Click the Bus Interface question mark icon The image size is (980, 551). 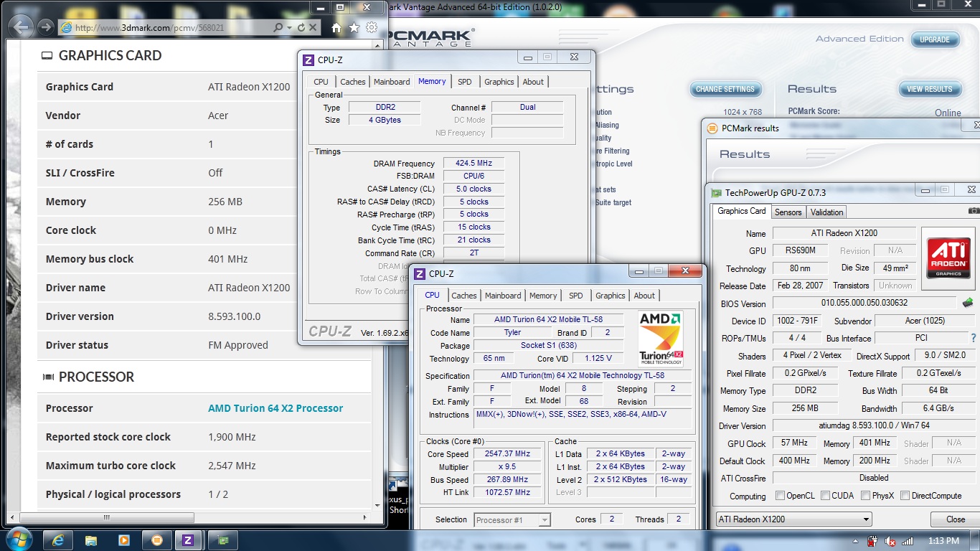coord(973,338)
